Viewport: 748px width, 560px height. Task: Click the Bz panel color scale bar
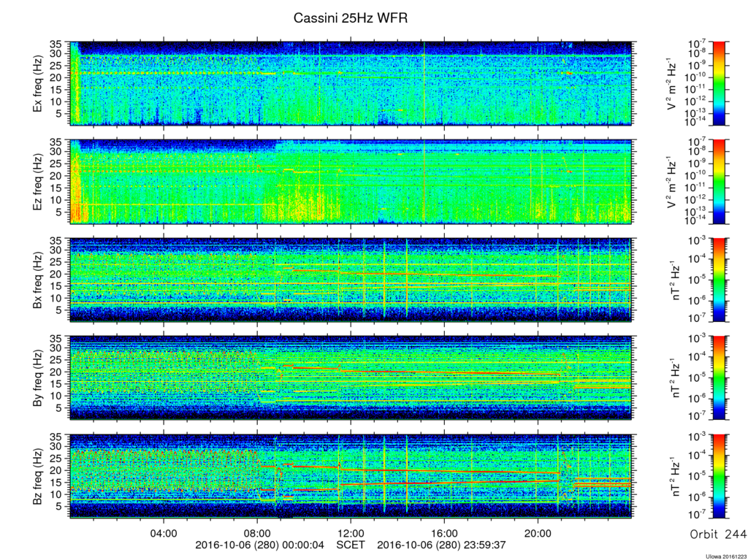[719, 477]
